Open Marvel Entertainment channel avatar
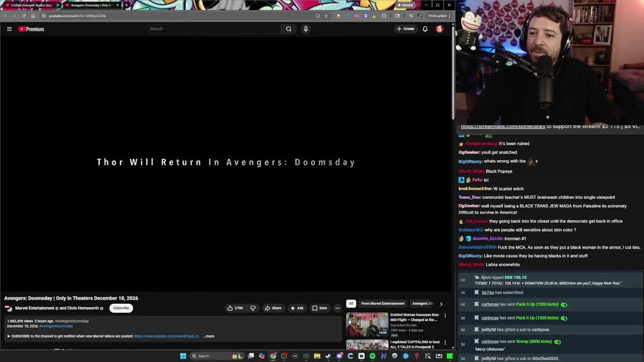The image size is (644, 362). [9, 308]
